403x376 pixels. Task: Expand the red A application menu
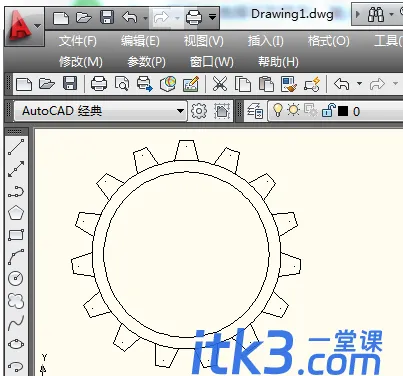[x=24, y=26]
